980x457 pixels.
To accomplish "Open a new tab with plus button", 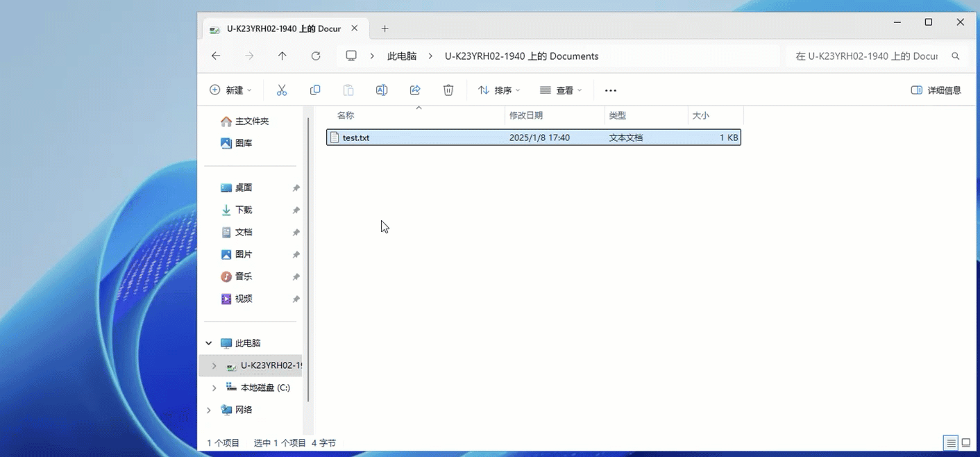I will pyautogui.click(x=385, y=28).
